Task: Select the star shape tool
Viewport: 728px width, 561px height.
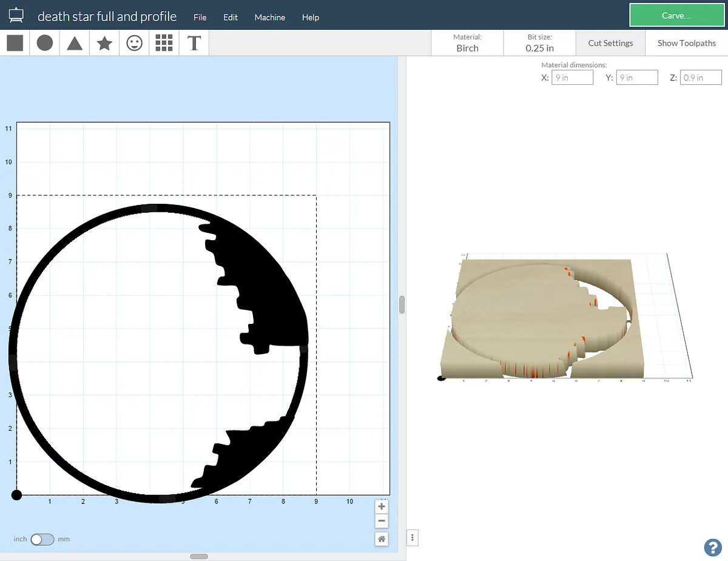Action: 104,43
